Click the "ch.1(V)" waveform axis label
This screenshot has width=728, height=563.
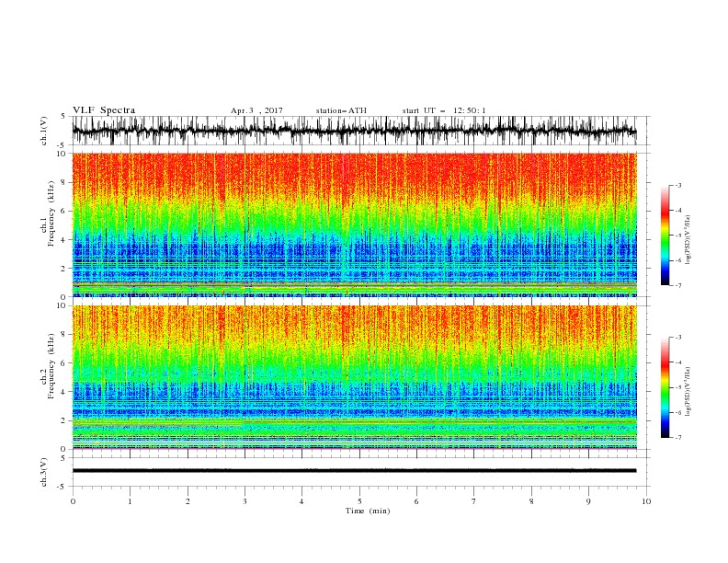point(43,131)
